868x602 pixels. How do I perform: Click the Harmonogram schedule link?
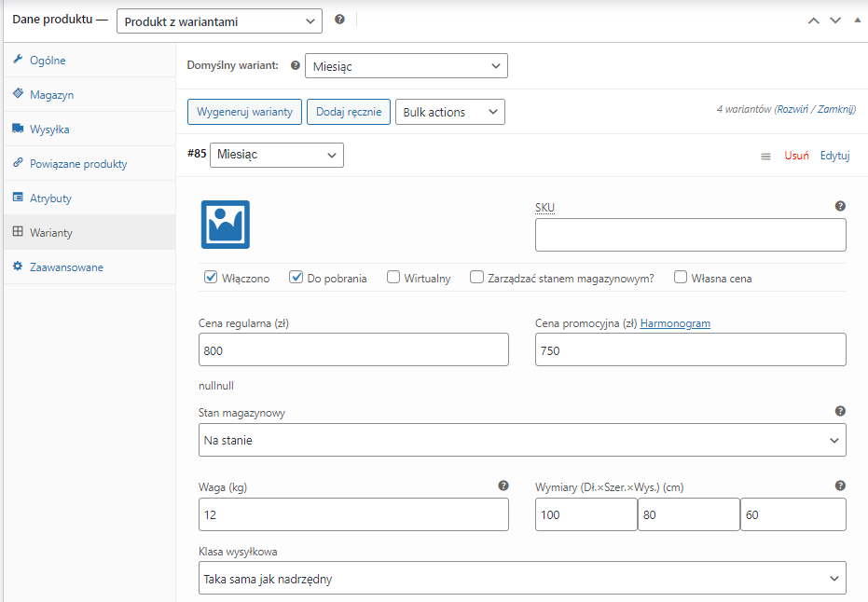(x=675, y=323)
